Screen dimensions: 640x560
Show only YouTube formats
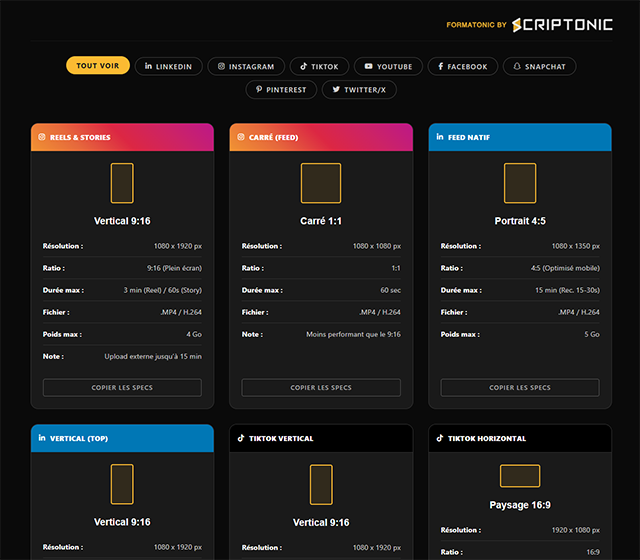click(388, 66)
